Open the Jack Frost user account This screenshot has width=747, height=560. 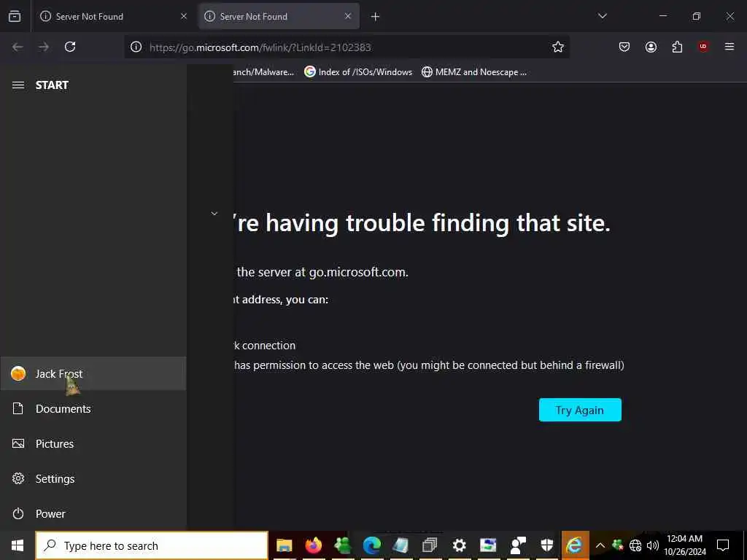[93, 374]
